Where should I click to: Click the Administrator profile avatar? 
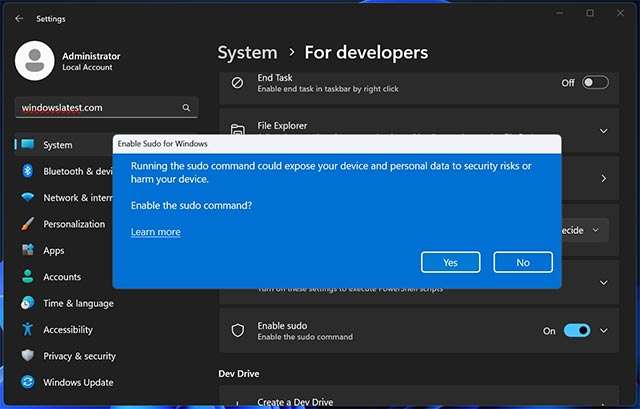[35, 60]
